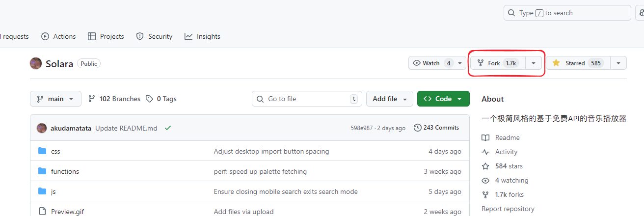Switch to the Actions tab
The width and height of the screenshot is (644, 216).
(58, 36)
